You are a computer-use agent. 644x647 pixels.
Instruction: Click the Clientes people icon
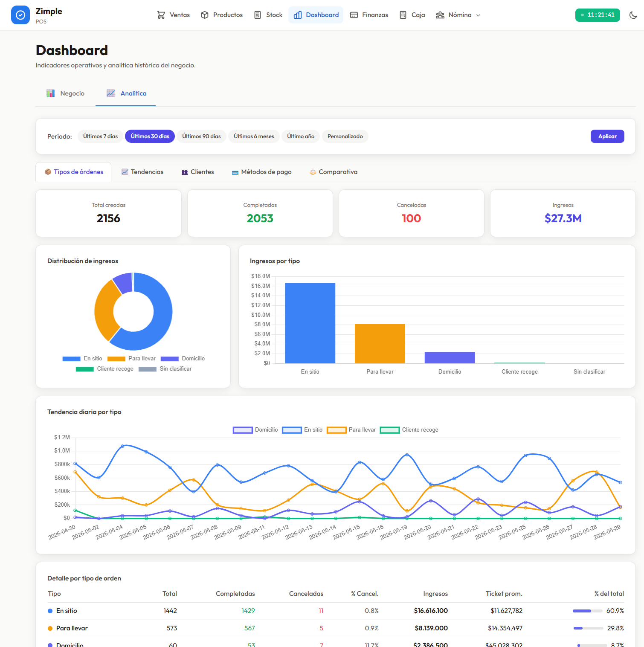tap(185, 172)
